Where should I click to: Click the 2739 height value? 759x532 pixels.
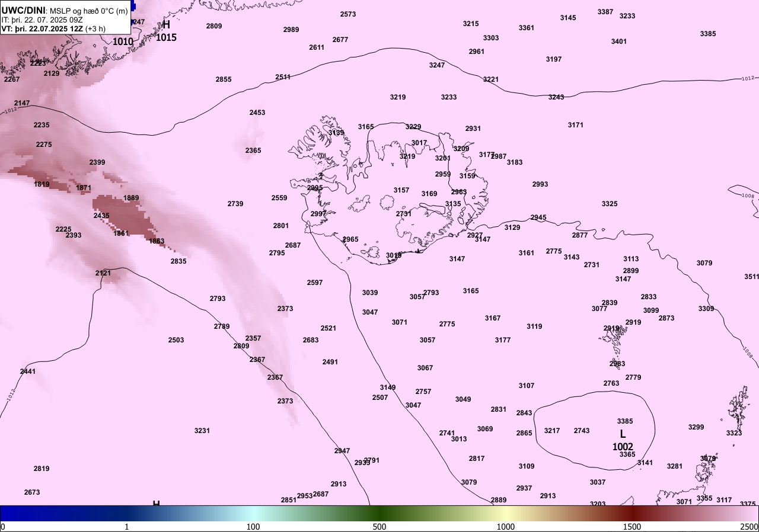pyautogui.click(x=235, y=204)
